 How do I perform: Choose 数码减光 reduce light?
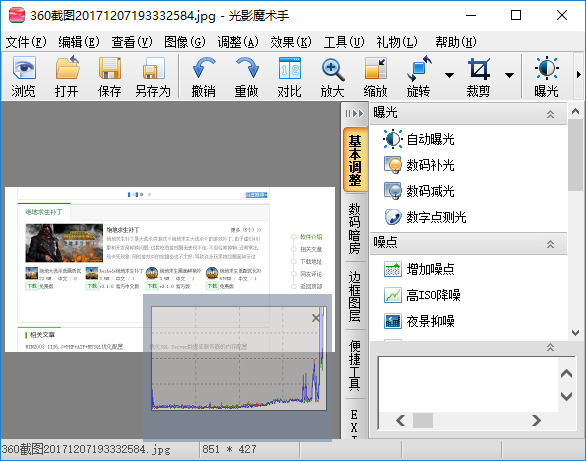click(x=419, y=191)
